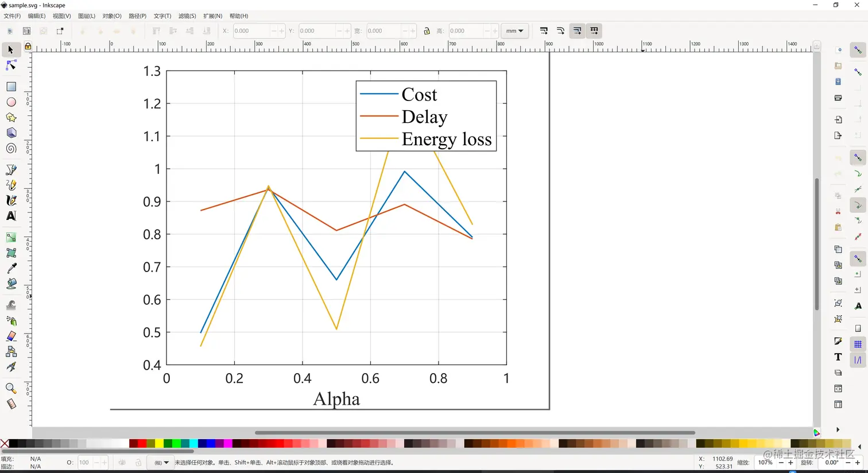Screen dimensions: 868x473
Task: Toggle the width-height ratio lock
Action: coord(427,31)
